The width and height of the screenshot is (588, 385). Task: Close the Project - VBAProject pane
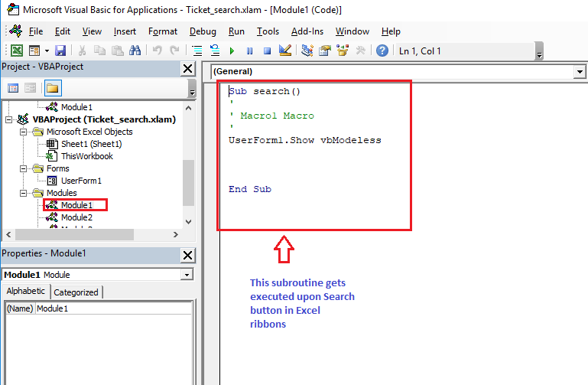point(187,69)
